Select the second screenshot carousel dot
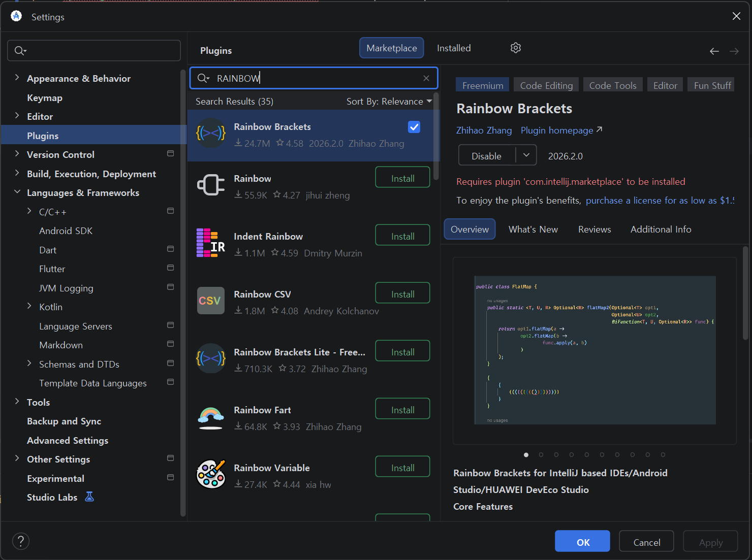The height and width of the screenshot is (560, 752). [x=541, y=455]
